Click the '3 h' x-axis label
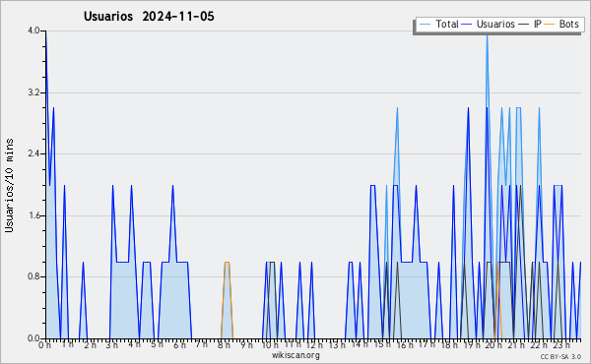The width and height of the screenshot is (591, 364). [112, 345]
